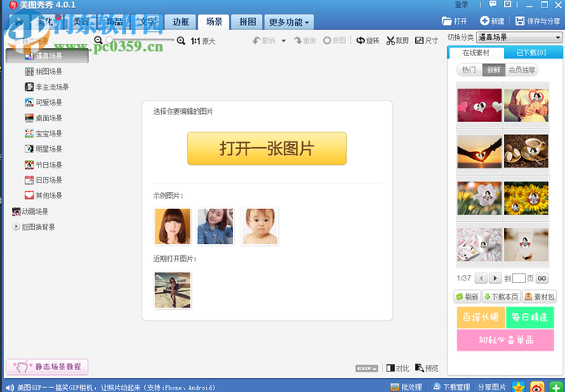The image size is (565, 392).
Task: Open the recently opened airplane photo
Action: (173, 290)
